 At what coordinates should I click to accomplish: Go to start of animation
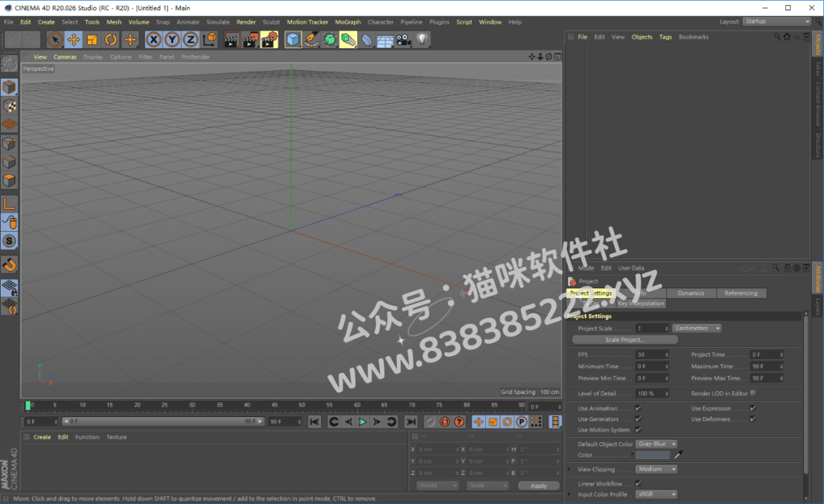[314, 422]
